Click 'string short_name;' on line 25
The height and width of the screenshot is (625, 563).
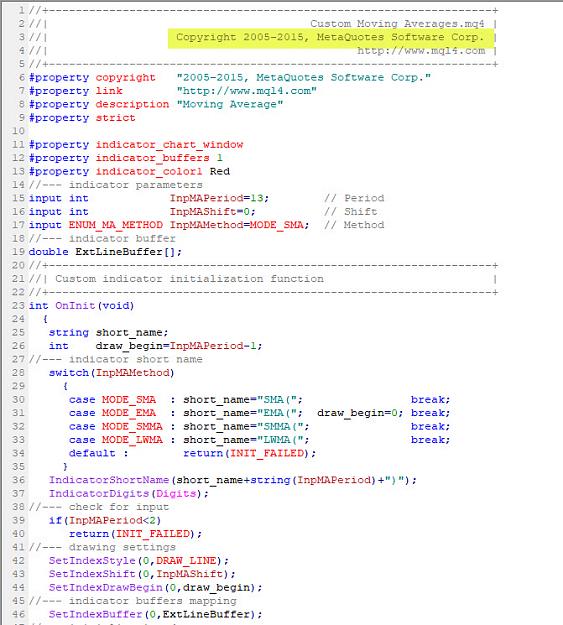pos(108,333)
